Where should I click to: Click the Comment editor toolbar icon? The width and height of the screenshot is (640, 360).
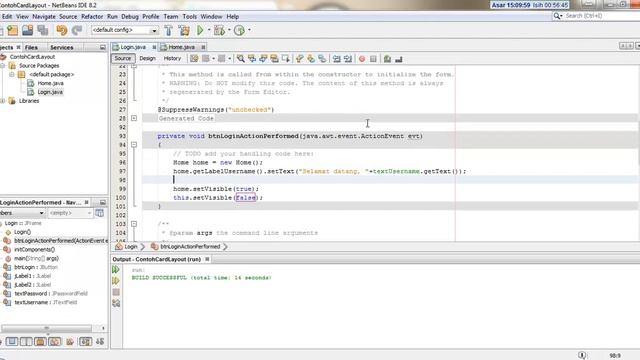pyautogui.click(x=387, y=59)
